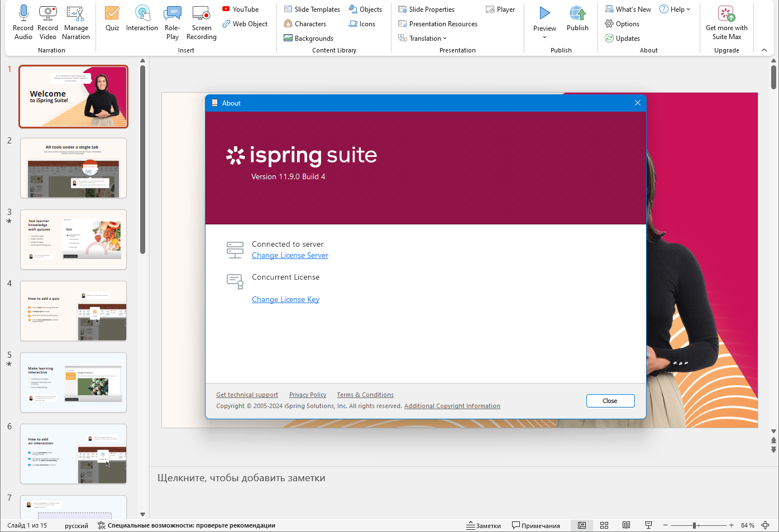
Task: Collapse the ribbon with chevron
Action: pyautogui.click(x=764, y=50)
